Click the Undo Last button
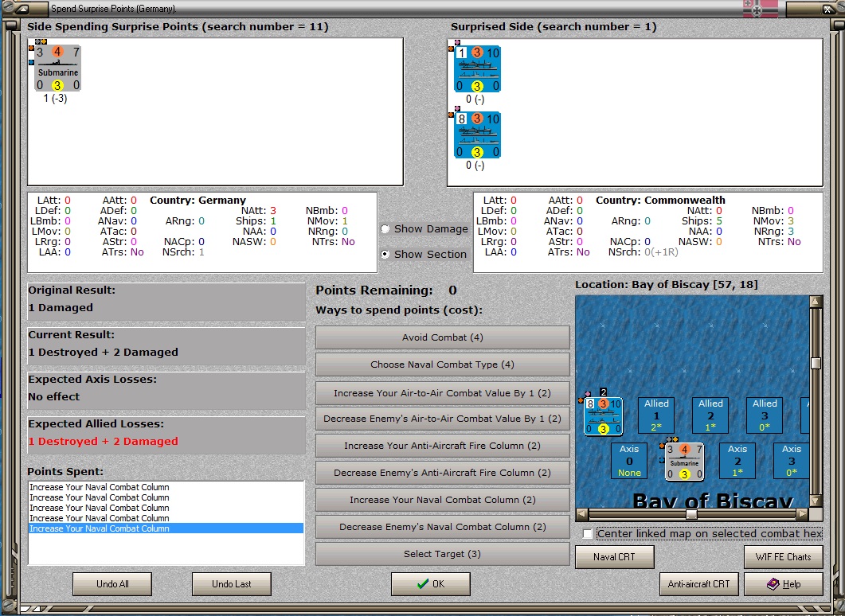 point(231,584)
